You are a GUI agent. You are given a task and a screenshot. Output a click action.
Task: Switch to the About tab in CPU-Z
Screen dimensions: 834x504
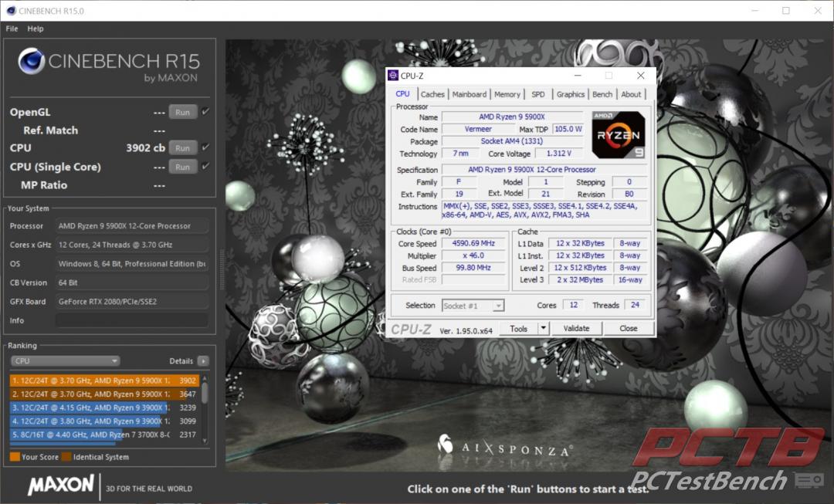631,94
